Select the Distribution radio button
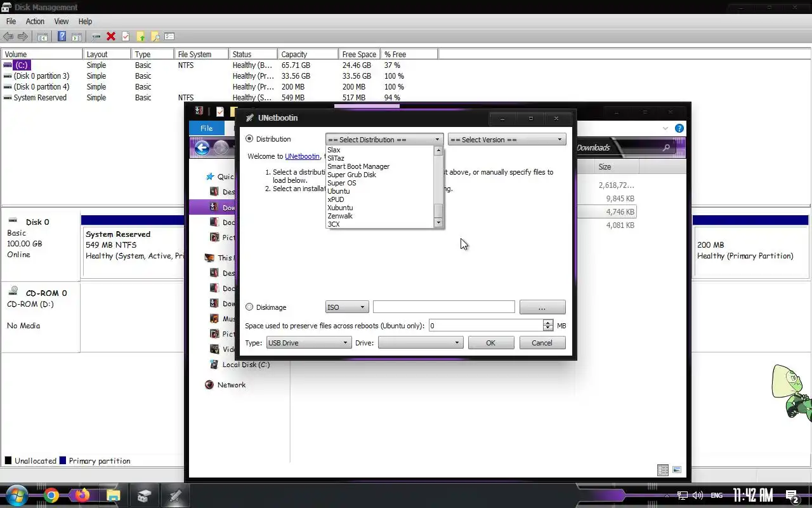This screenshot has width=812, height=508. [249, 139]
